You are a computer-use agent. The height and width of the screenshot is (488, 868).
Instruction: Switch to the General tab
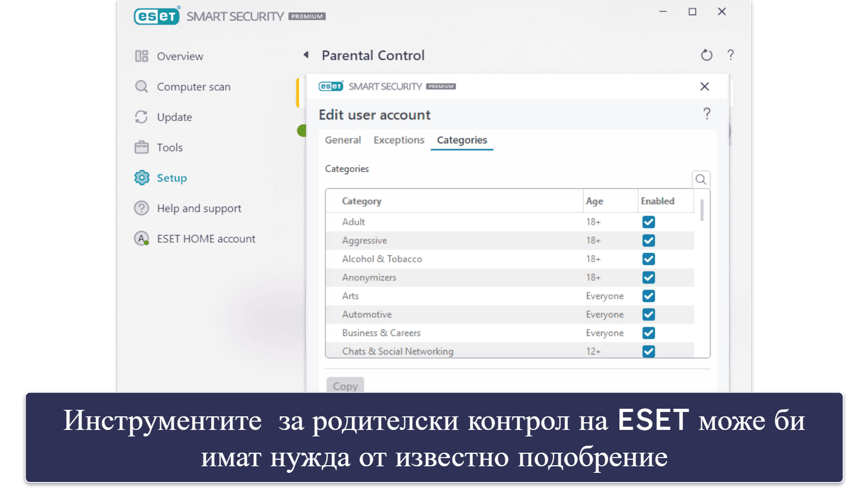343,140
